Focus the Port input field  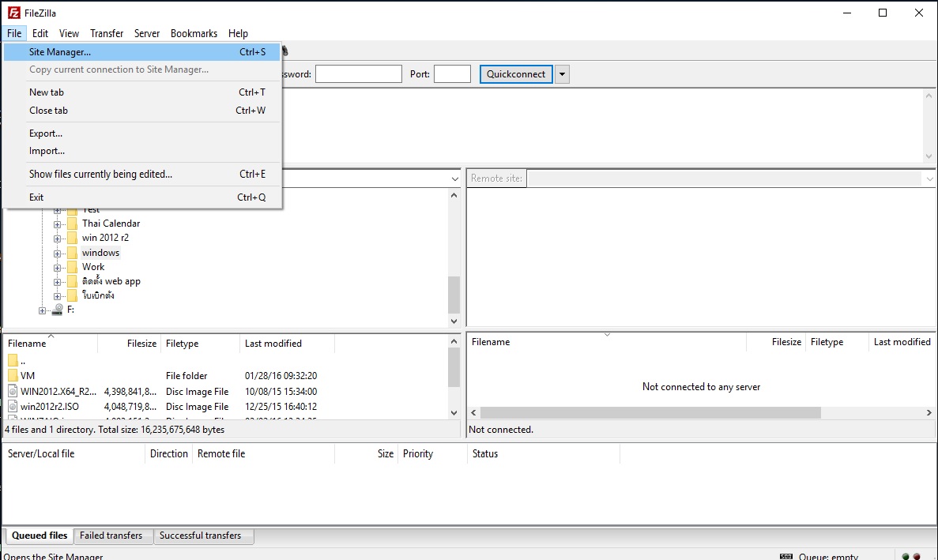click(452, 74)
